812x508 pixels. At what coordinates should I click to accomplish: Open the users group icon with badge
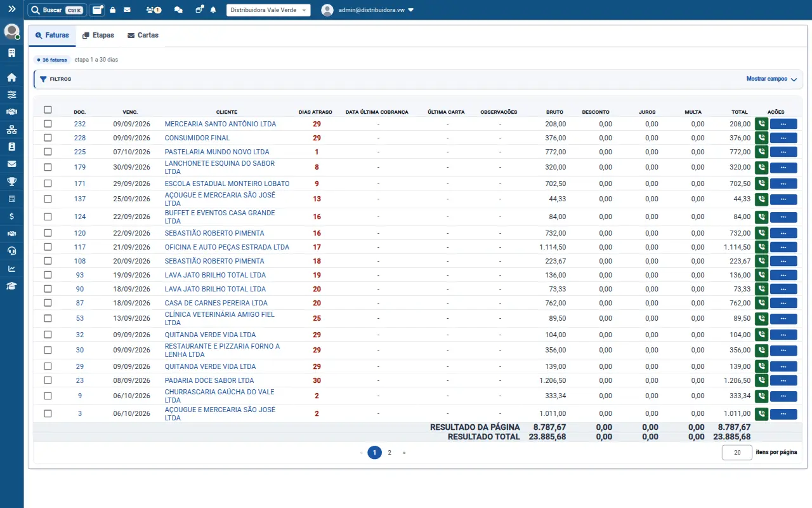[x=153, y=10]
